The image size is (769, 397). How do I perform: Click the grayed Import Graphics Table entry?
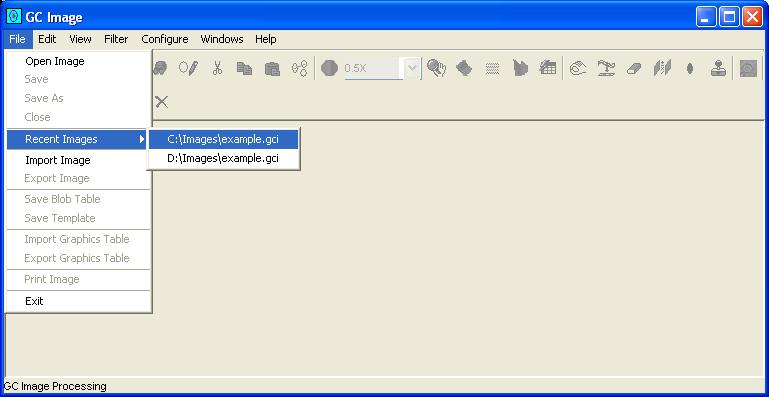(77, 239)
